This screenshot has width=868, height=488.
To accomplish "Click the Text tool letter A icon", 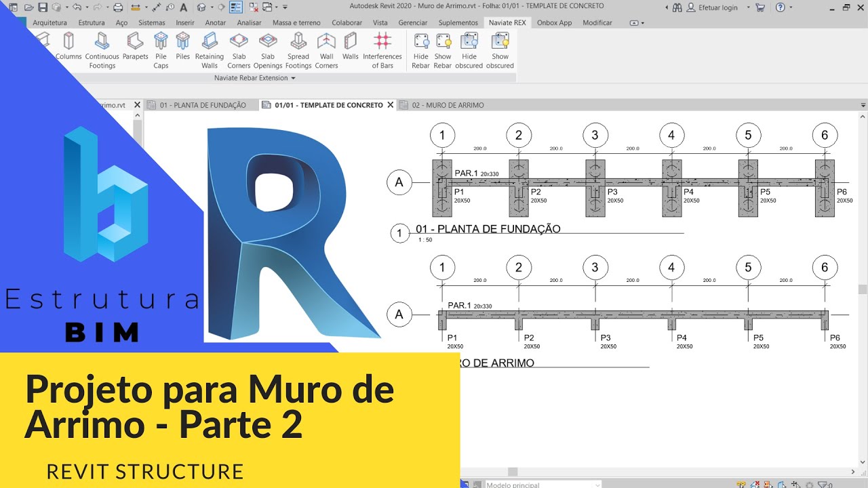I will tap(183, 7).
